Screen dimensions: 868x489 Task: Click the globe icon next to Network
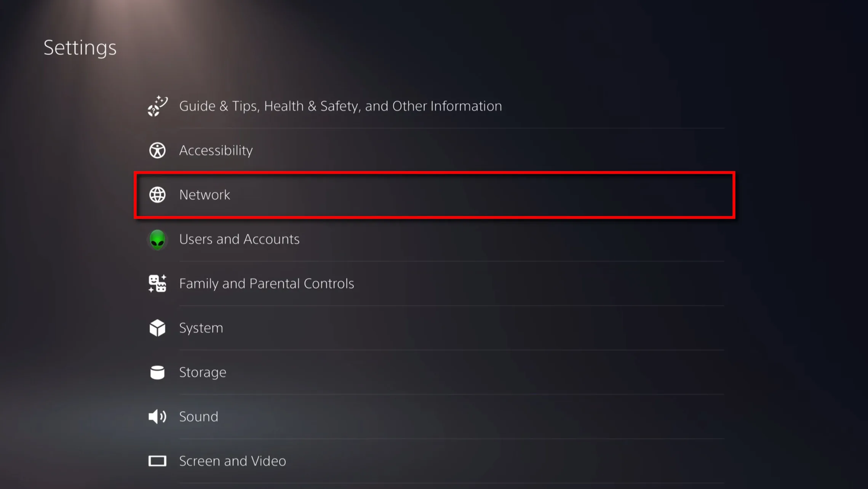pyautogui.click(x=157, y=195)
